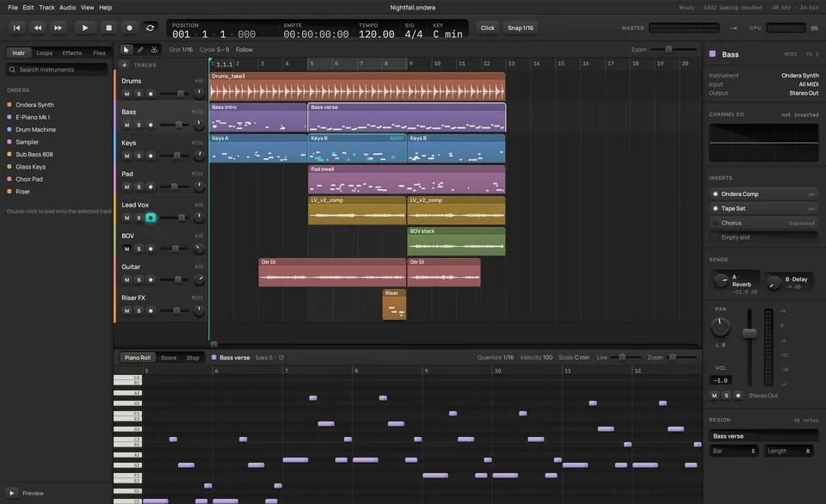Image resolution: width=826 pixels, height=504 pixels.
Task: Toggle the Ondera Comp insert power dot
Action: [715, 194]
